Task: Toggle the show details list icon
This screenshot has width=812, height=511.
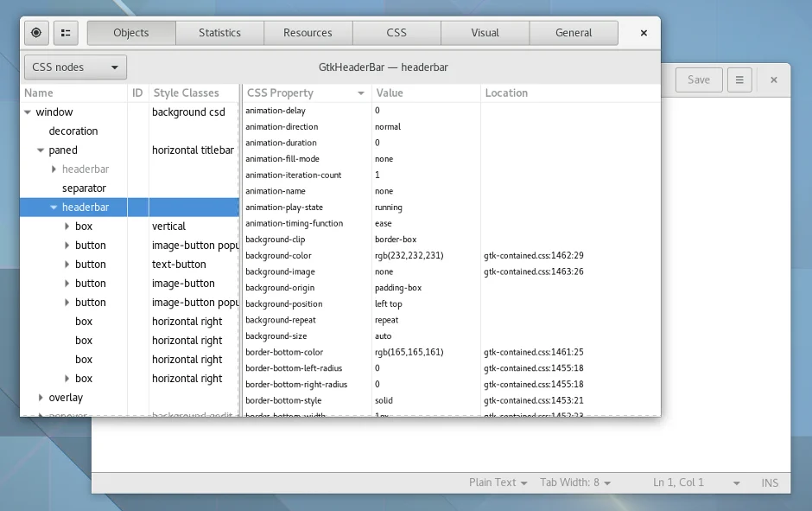Action: [66, 33]
